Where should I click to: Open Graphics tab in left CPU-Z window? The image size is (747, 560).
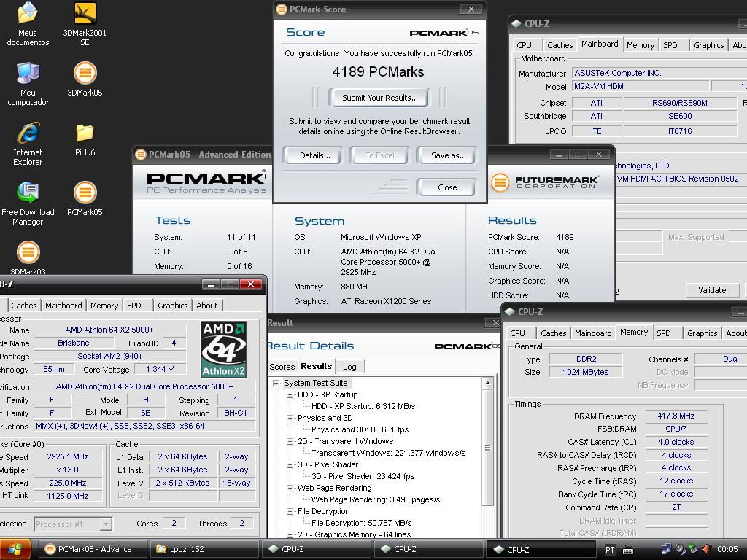click(172, 306)
